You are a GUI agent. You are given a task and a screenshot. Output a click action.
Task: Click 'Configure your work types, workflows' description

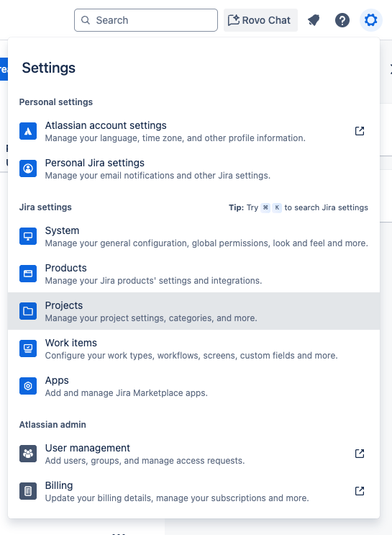coord(191,356)
